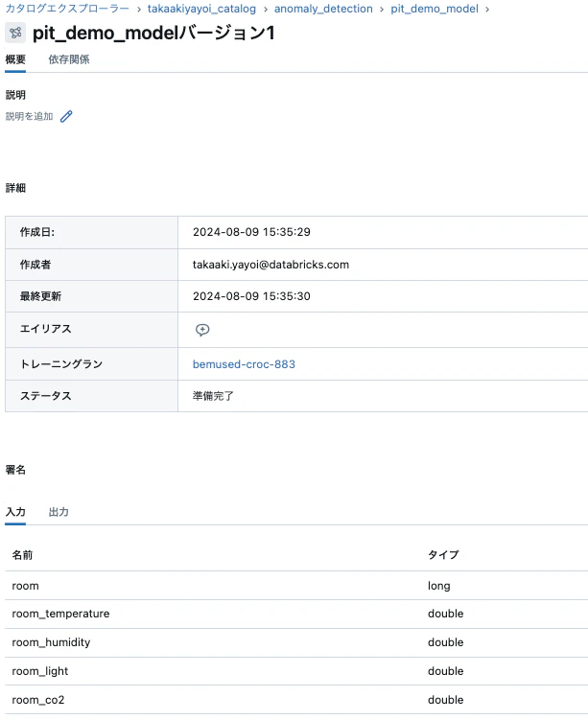The width and height of the screenshot is (588, 720).
Task: Click the タイプ column header
Action: (443, 555)
